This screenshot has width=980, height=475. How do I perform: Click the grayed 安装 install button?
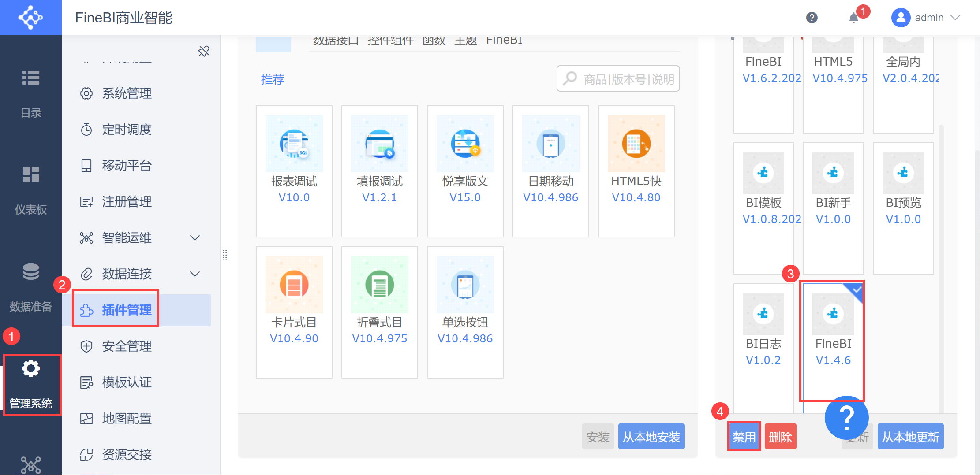coord(598,437)
